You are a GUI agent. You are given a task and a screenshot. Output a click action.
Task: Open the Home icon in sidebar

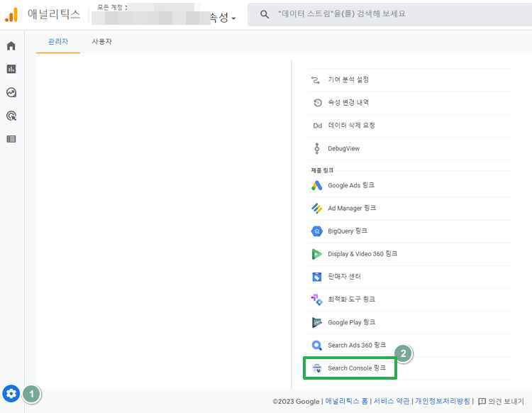point(11,46)
